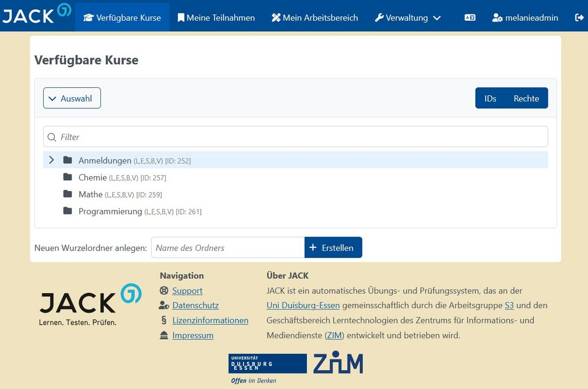This screenshot has width=588, height=389.
Task: Click the logout icon in the navbar
Action: (578, 18)
